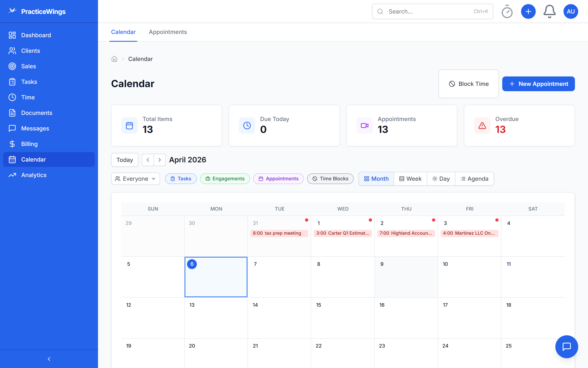Go to the previous month

(x=148, y=160)
